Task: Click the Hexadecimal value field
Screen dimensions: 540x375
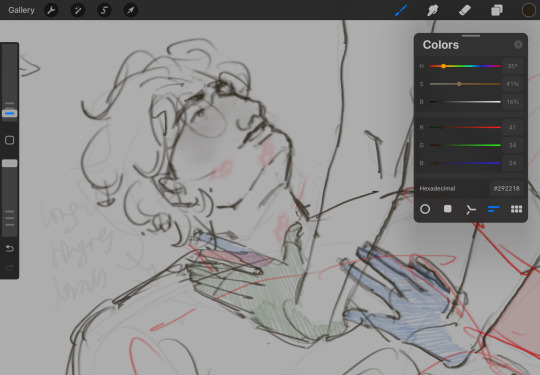Action: point(507,188)
